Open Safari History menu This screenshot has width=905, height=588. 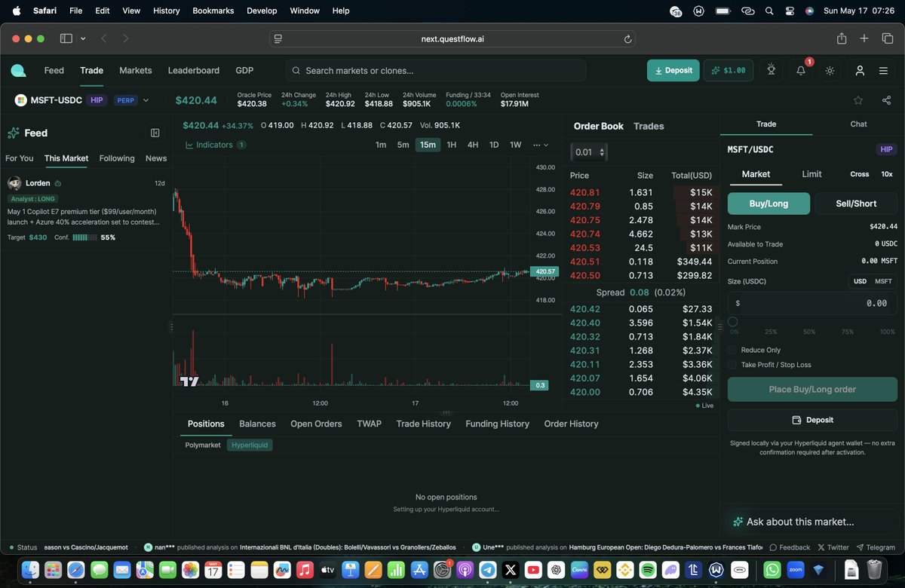(x=166, y=11)
